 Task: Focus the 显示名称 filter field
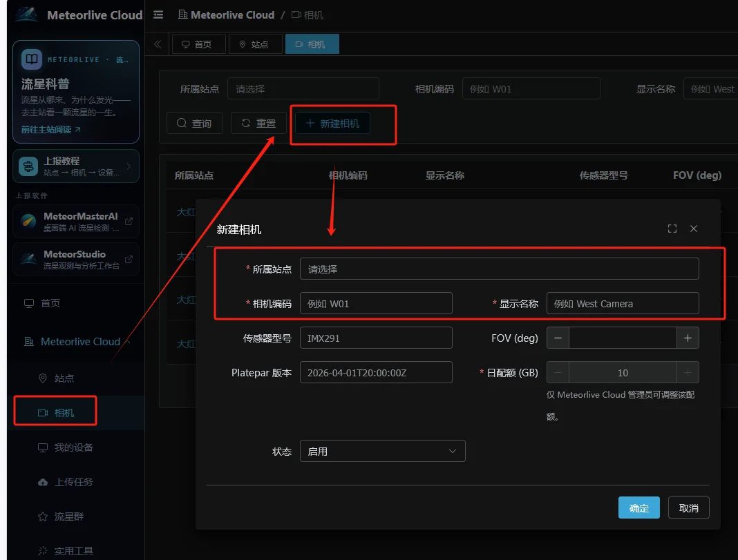tap(710, 89)
